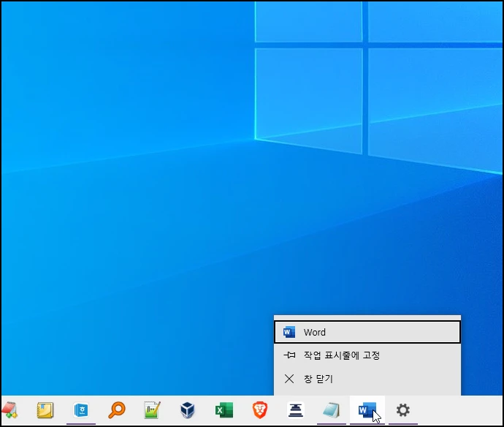Choose the 창 닫기 close window entry
The width and height of the screenshot is (504, 427).
tap(367, 379)
